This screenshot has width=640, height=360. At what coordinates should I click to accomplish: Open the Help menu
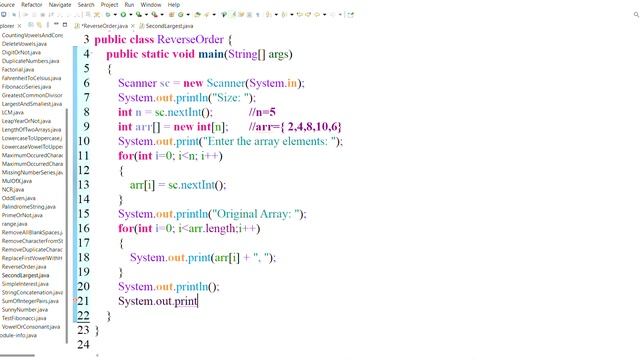[173, 4]
